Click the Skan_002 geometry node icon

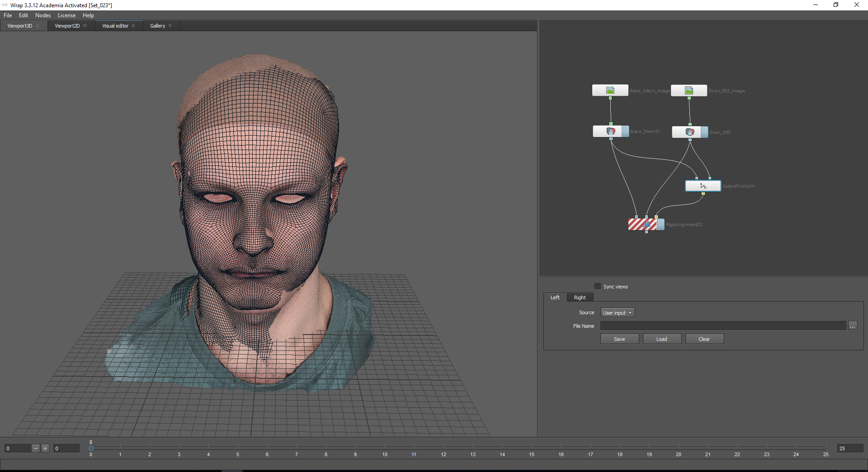click(x=689, y=132)
